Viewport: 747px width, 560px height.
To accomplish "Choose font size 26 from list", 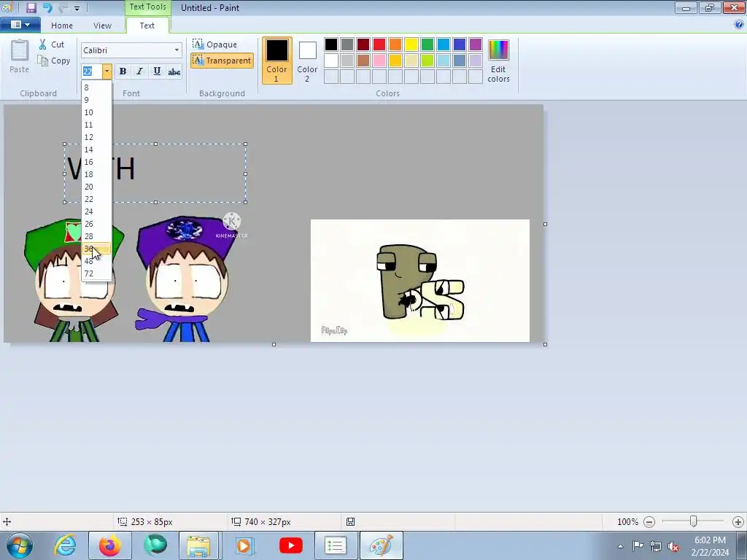I will [x=97, y=224].
